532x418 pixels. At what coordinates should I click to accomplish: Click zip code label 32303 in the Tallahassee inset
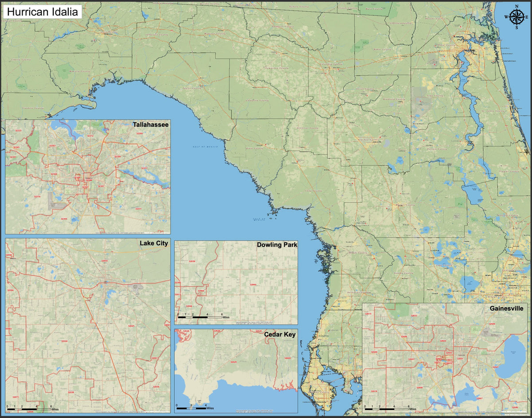(x=52, y=146)
